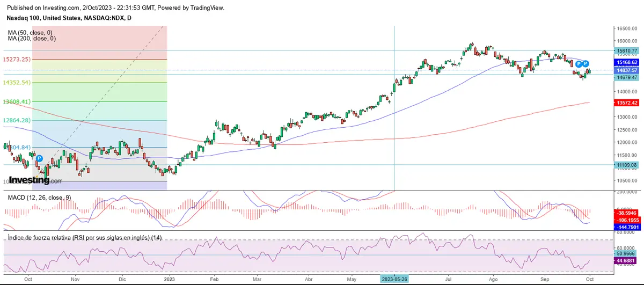The image size is (644, 285).
Task: Click the -38.5946 MACD histogram value
Action: (x=627, y=213)
